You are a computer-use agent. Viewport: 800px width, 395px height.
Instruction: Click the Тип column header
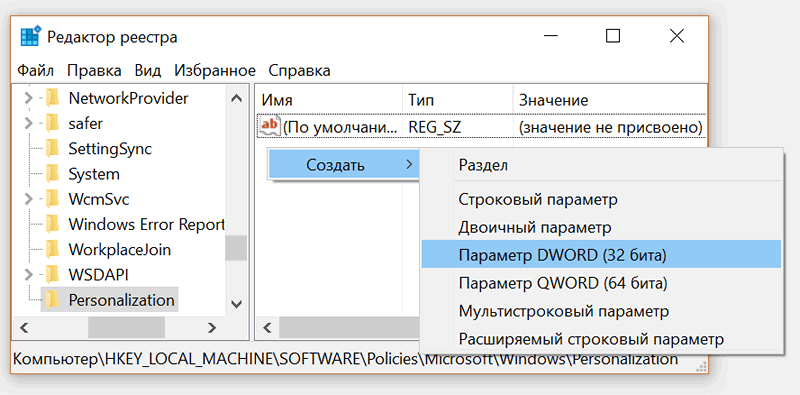coord(458,100)
